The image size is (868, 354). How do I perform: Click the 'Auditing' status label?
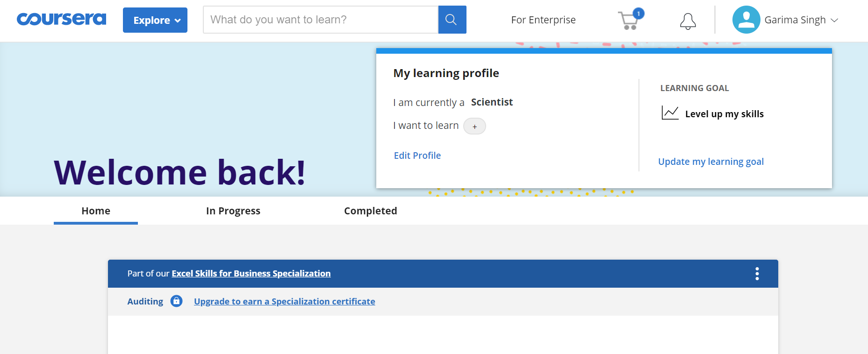pos(145,301)
